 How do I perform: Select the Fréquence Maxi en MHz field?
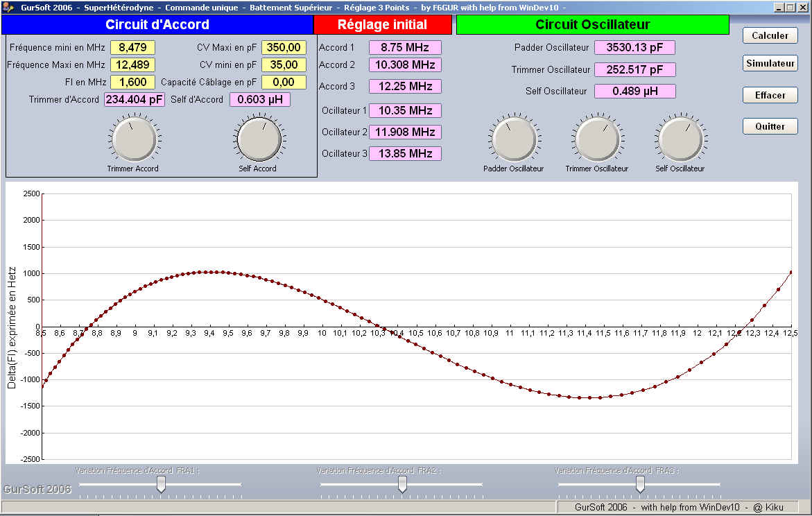pyautogui.click(x=132, y=64)
